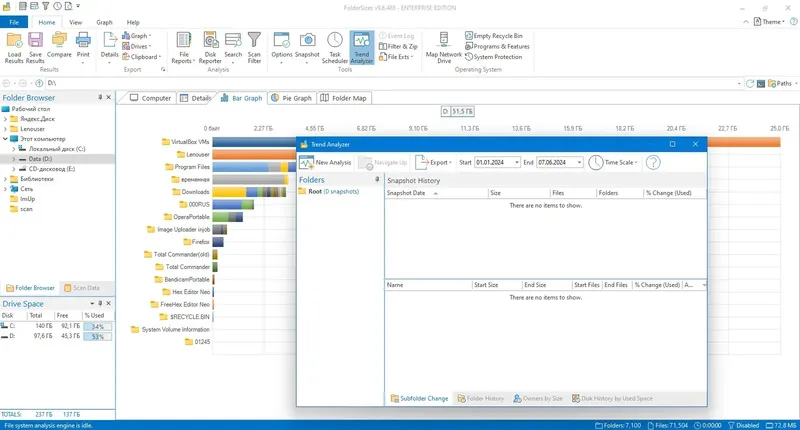800x430 pixels.
Task: Open the Compare results tool
Action: click(59, 45)
